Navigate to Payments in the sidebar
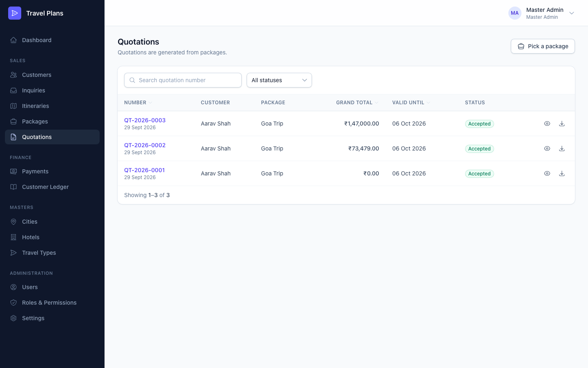This screenshot has width=588, height=368. click(x=52, y=171)
